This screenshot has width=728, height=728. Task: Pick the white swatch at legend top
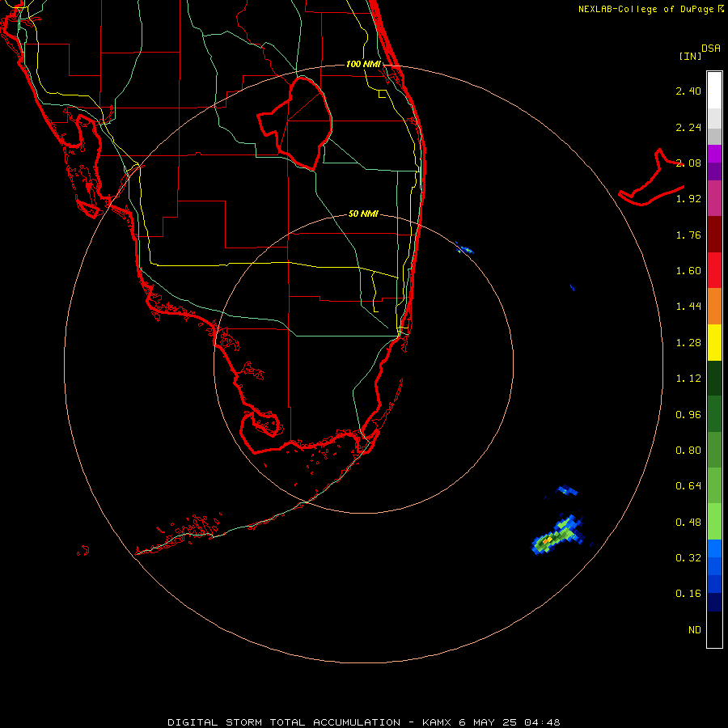point(714,90)
